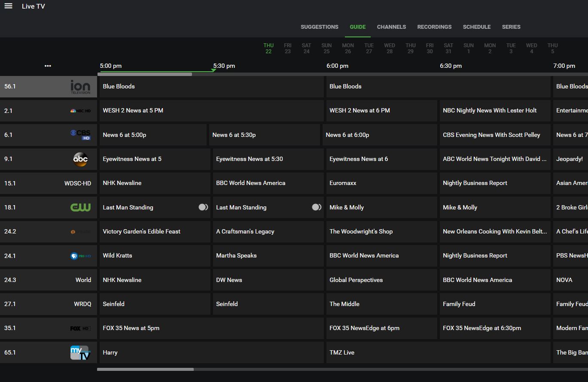Open NBC Nightly News With Lester Holt
588x382 pixels.
click(495, 110)
